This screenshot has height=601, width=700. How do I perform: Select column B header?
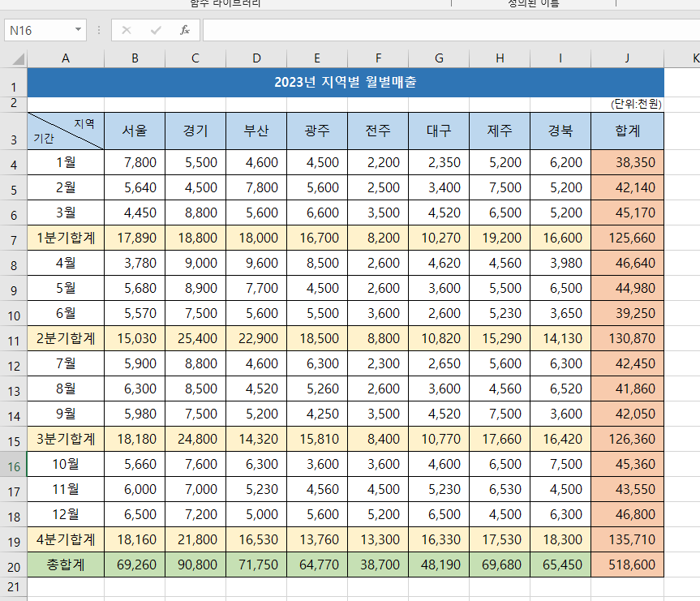pyautogui.click(x=135, y=58)
